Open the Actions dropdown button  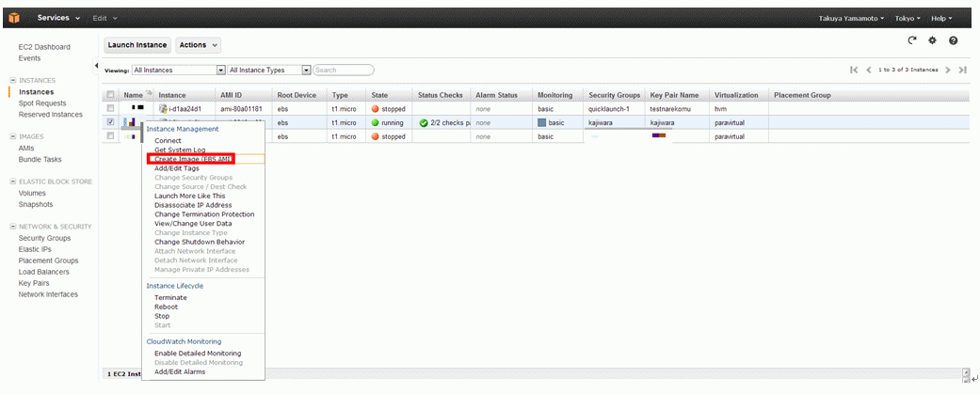(x=199, y=45)
